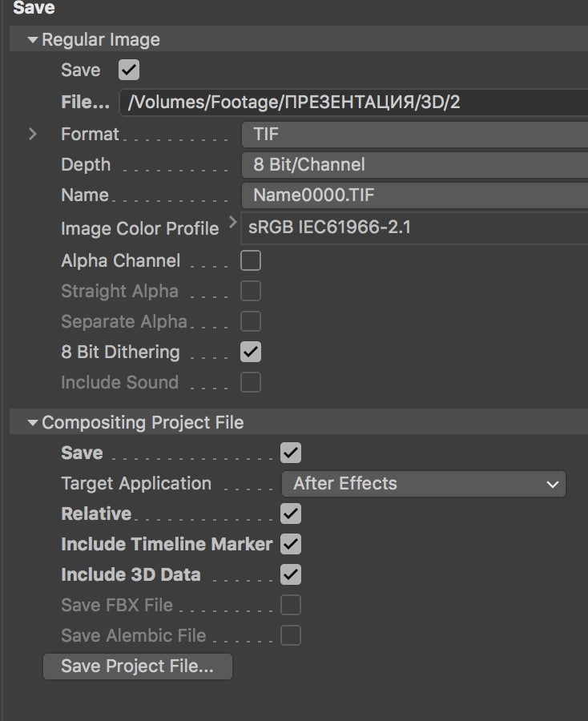Viewport: 588px width, 721px height.
Task: Open the Image Color Profile arrow menu
Action: (x=232, y=223)
